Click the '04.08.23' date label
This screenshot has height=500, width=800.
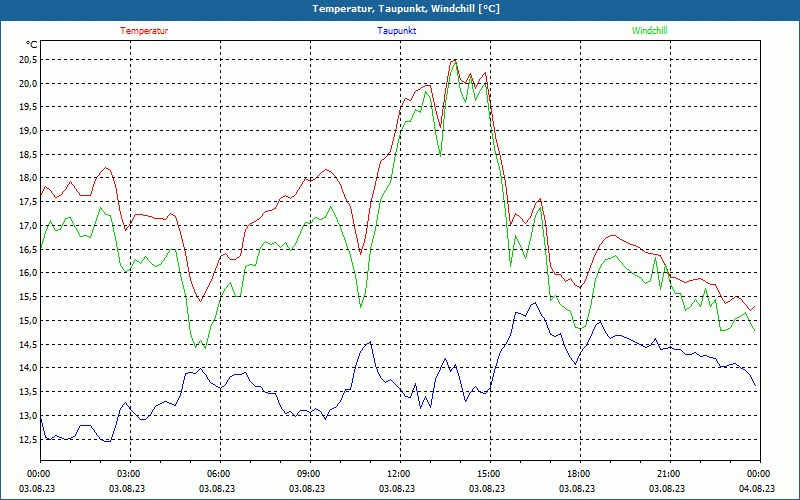757,488
